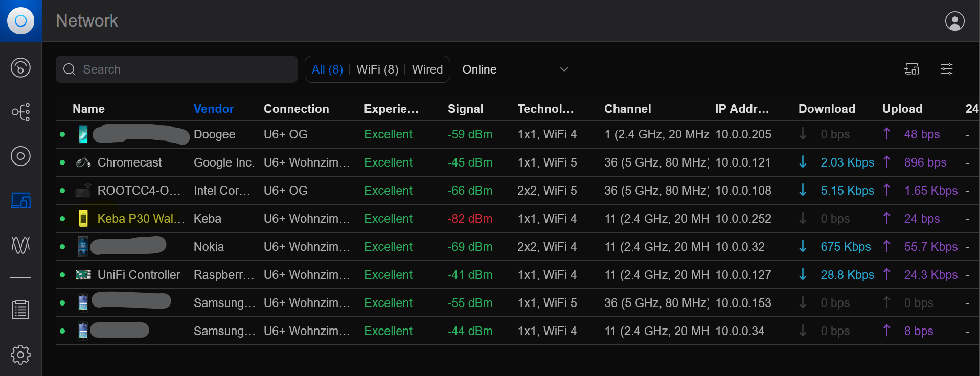Open the Online status dropdown

coord(515,69)
